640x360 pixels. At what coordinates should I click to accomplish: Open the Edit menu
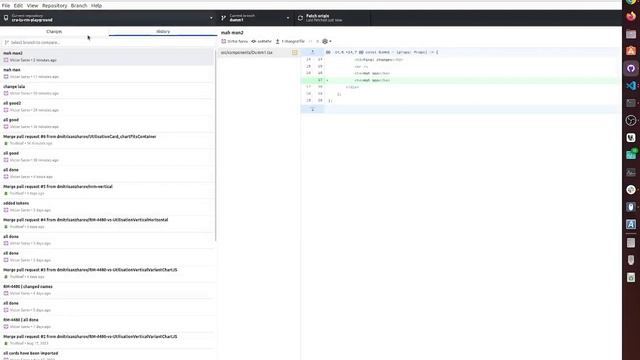click(x=18, y=6)
